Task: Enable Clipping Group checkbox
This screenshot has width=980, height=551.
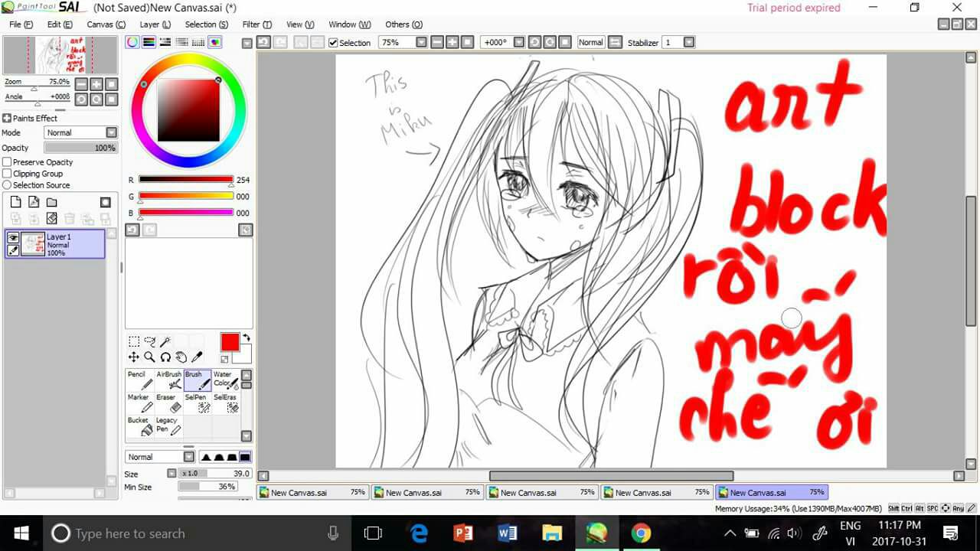Action: [7, 174]
